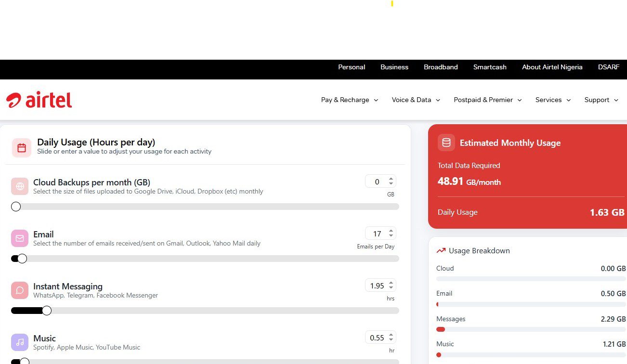
Task: Click the Estimated Monthly Usage database icon
Action: 446,143
